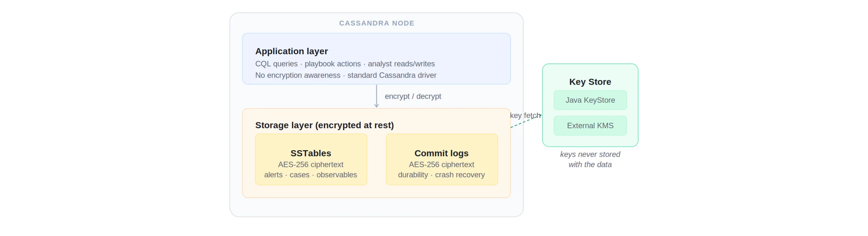Click AES-256 ciphertext text under SSTables

pyautogui.click(x=311, y=164)
